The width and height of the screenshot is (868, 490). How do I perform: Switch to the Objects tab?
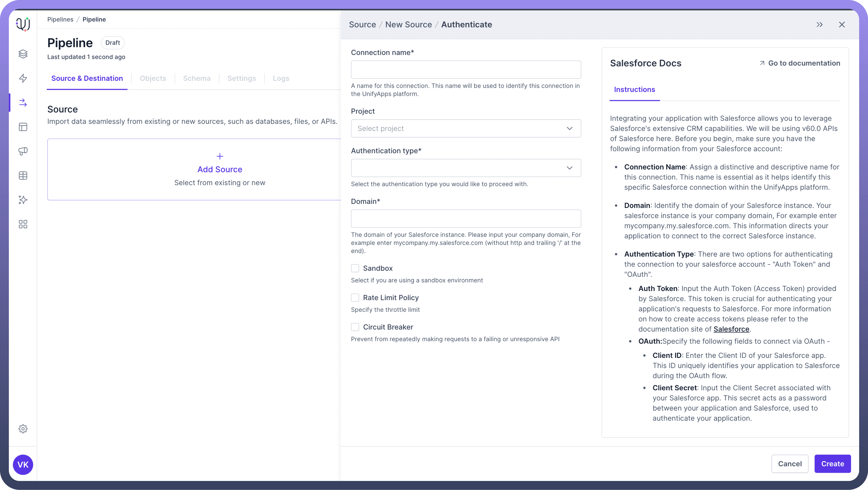pos(153,78)
